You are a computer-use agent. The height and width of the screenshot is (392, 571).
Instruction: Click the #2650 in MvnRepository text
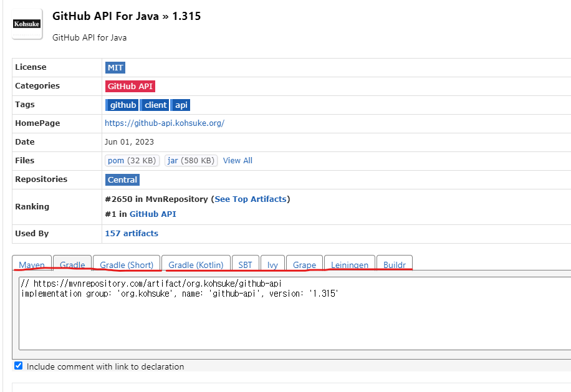pos(156,199)
